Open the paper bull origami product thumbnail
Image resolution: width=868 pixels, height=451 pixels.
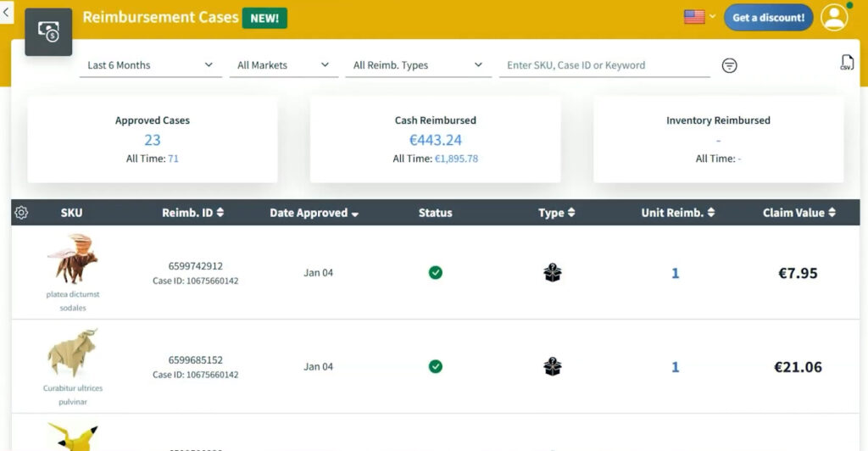tap(73, 353)
